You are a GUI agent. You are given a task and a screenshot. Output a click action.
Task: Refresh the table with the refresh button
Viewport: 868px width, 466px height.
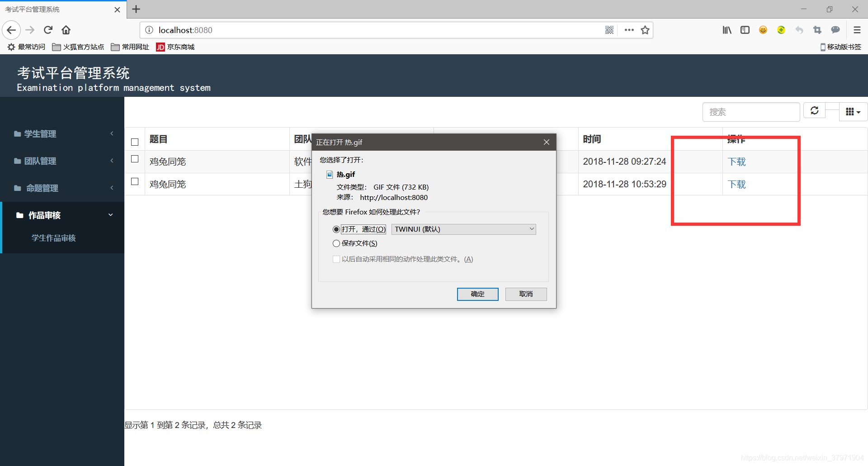click(x=814, y=111)
